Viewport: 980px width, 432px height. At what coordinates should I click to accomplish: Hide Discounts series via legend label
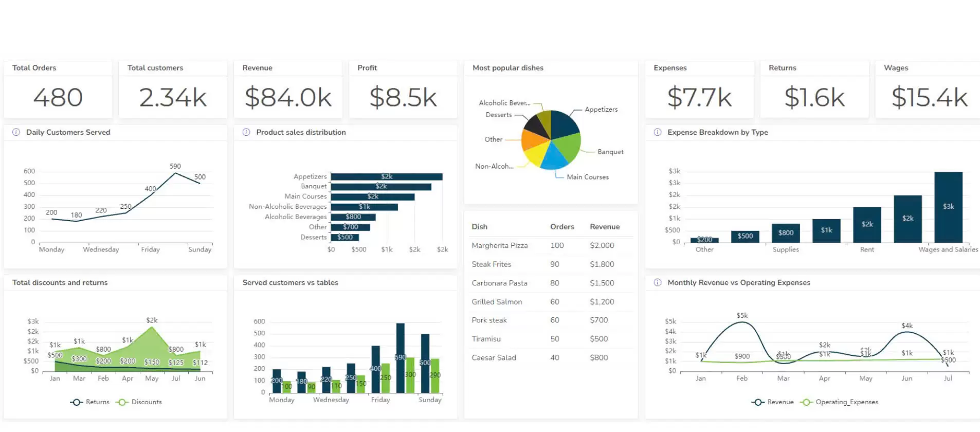tap(147, 402)
